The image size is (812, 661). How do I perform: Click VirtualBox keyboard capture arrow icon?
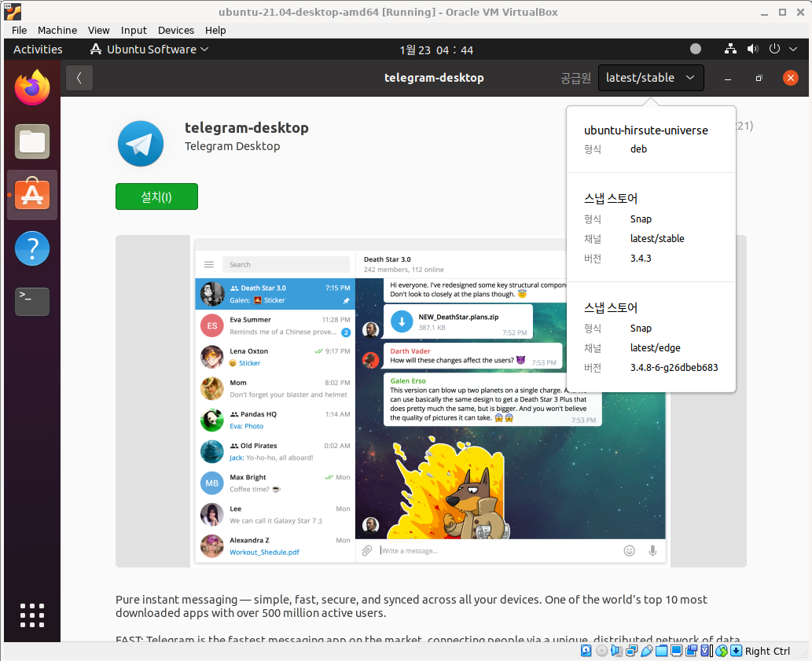(736, 651)
